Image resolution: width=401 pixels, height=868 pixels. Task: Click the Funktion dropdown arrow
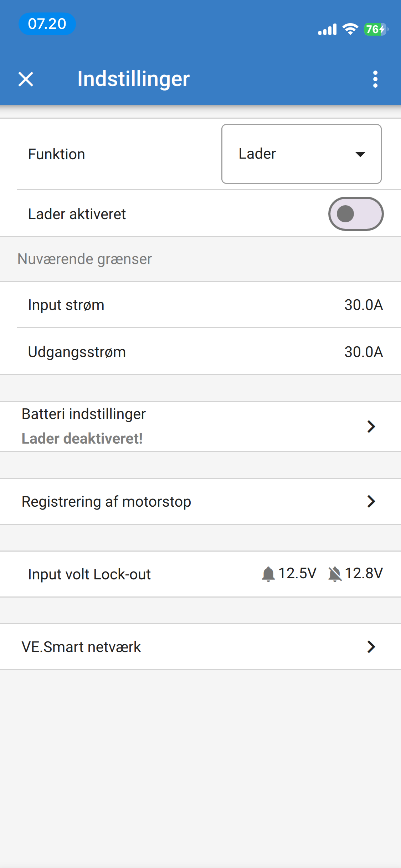tap(360, 154)
